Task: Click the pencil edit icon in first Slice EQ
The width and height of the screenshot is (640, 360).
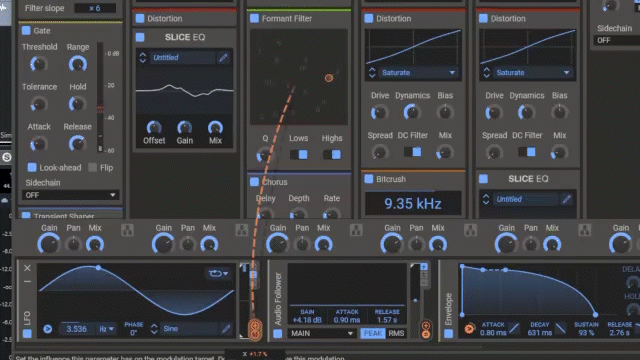Action: (223, 58)
